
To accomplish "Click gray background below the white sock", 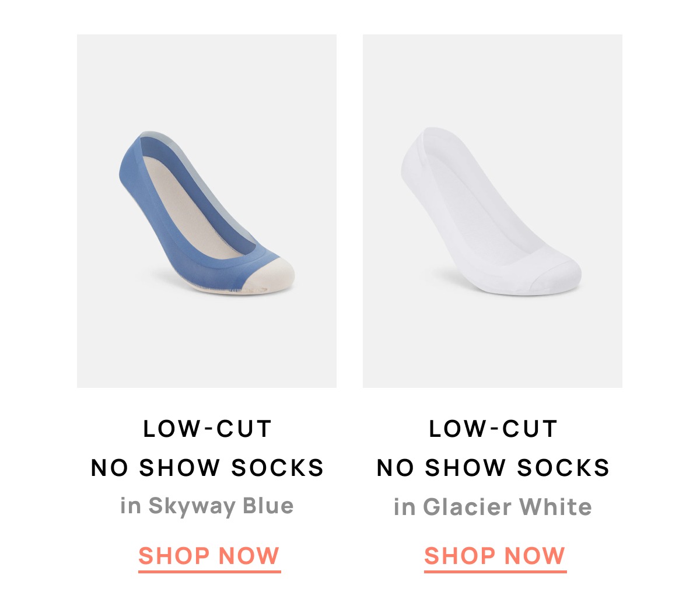I will 492,341.
